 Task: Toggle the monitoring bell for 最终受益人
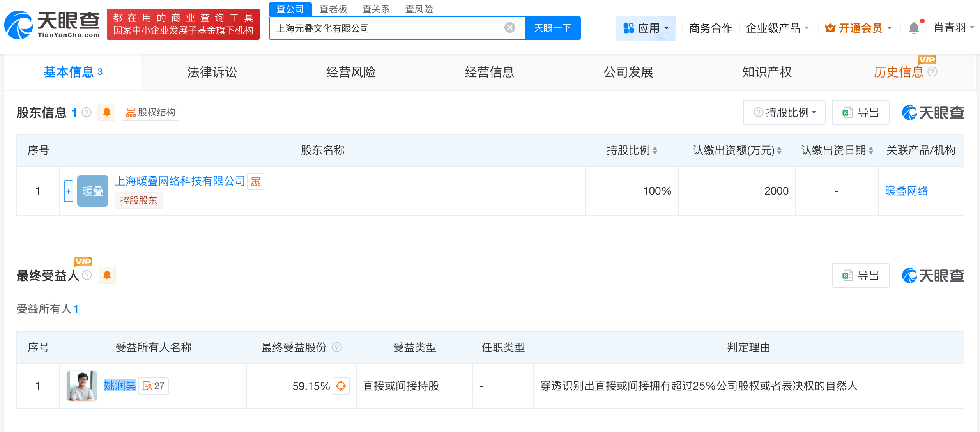[x=106, y=275]
